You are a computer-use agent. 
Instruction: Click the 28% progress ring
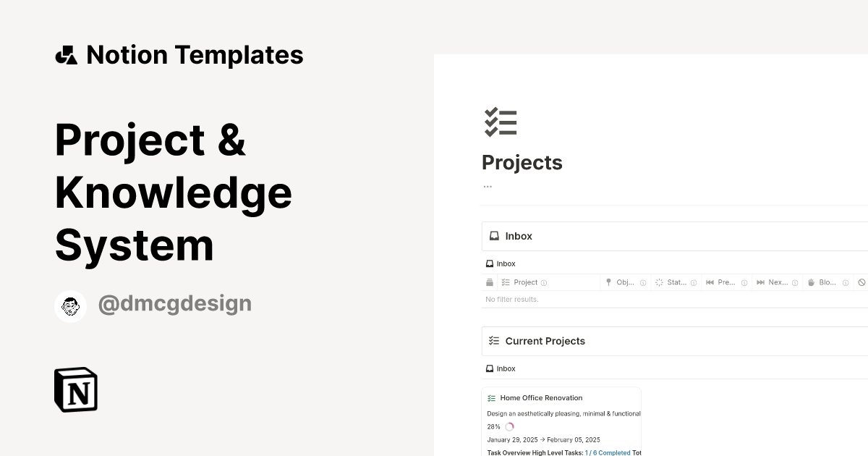510,427
